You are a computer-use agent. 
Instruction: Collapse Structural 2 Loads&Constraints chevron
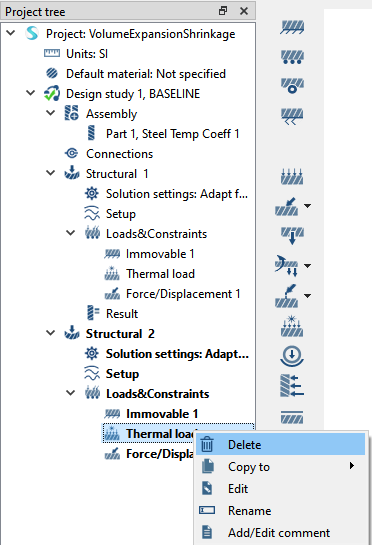coord(71,393)
